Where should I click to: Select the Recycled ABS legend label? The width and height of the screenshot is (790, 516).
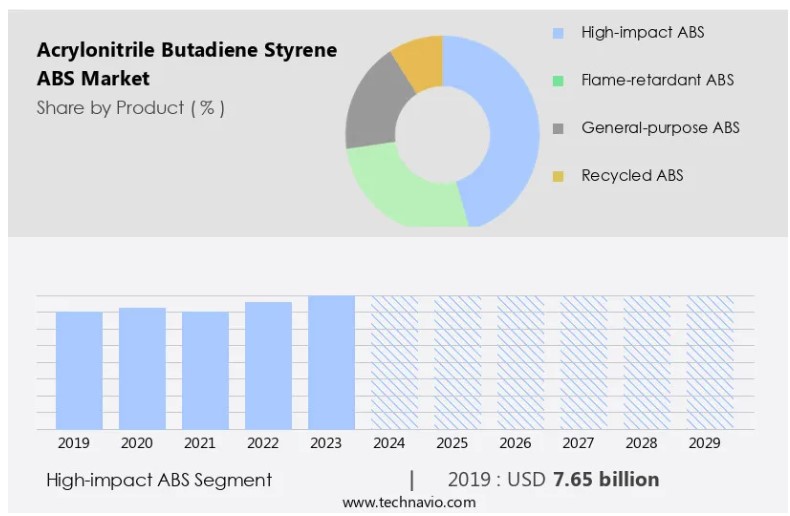[632, 176]
